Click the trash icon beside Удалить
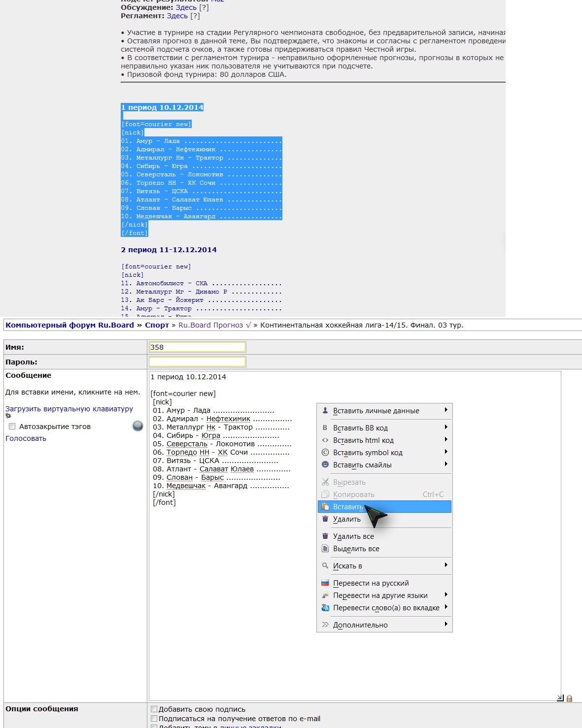 coord(325,519)
